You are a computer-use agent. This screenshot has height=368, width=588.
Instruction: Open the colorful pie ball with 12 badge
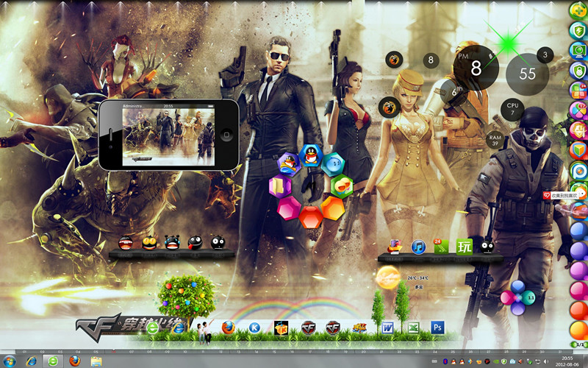coord(578,110)
